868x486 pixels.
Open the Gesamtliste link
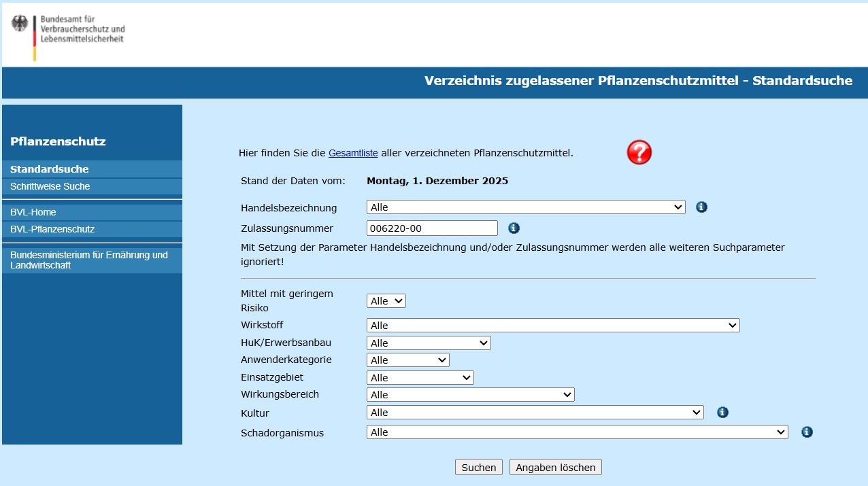(x=353, y=153)
